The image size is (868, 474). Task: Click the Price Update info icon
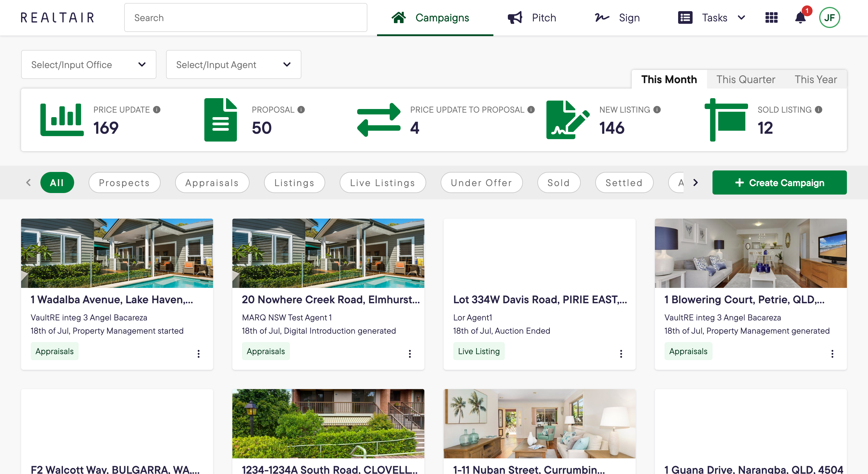tap(157, 110)
